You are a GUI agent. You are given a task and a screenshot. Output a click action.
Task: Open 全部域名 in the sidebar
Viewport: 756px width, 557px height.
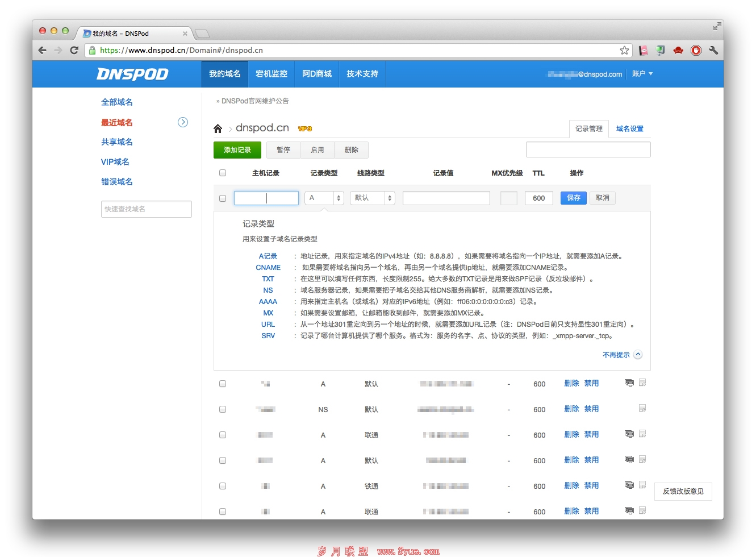click(x=117, y=102)
